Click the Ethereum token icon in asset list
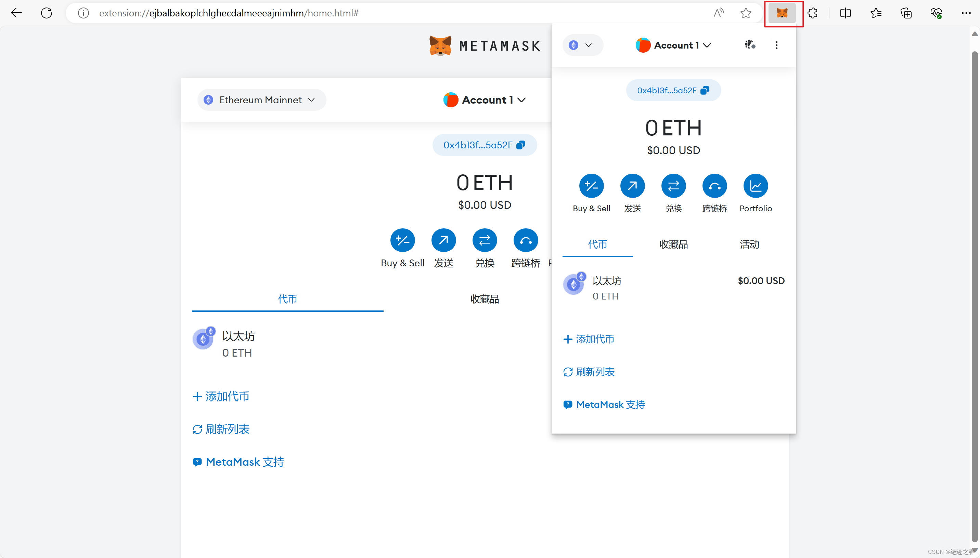This screenshot has height=558, width=980. (x=573, y=284)
